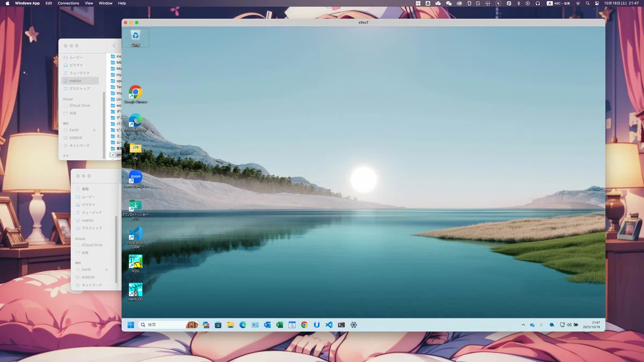Open the Recycle Bin desktop icon
The height and width of the screenshot is (362, 644).
point(135,38)
